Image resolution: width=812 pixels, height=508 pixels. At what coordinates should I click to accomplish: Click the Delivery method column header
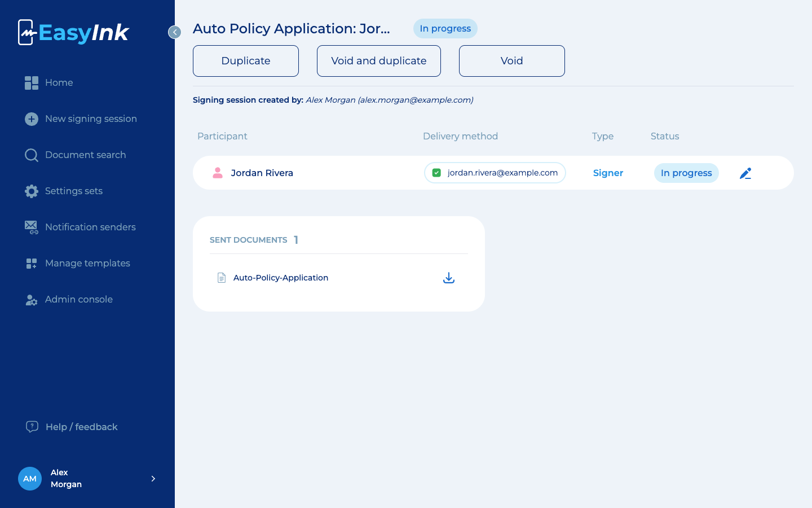click(x=461, y=136)
